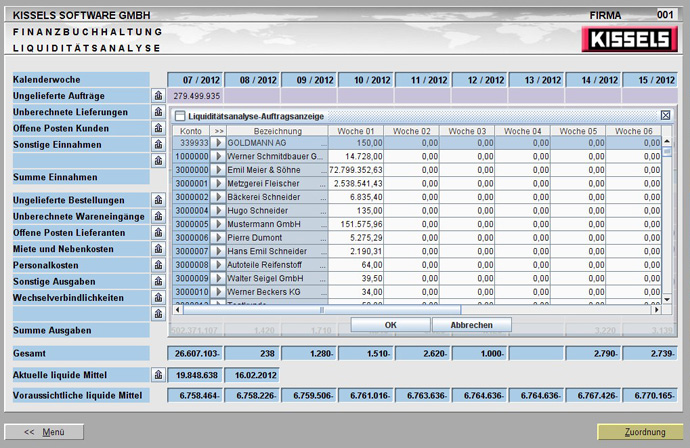The image size is (690, 448).
Task: Click the horizontal scrollbar left arrow
Action: click(x=178, y=309)
